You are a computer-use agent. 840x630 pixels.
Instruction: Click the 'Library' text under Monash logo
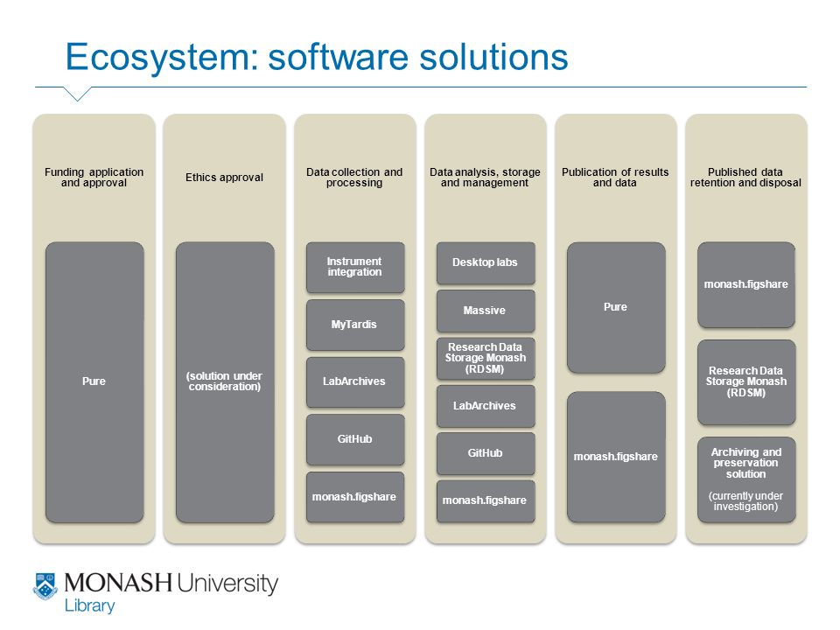point(89,605)
